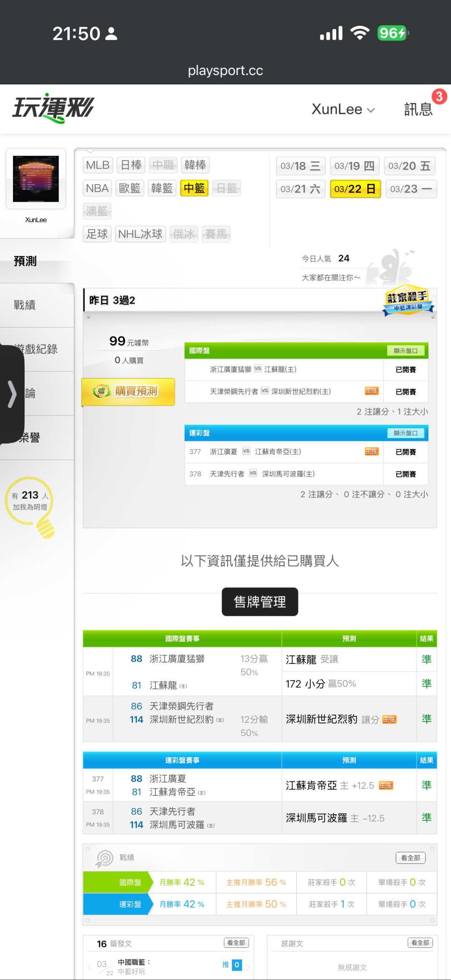Tap 主推 tag on game 377 row
Viewport: 451px width, 980px height.
pyautogui.click(x=372, y=451)
